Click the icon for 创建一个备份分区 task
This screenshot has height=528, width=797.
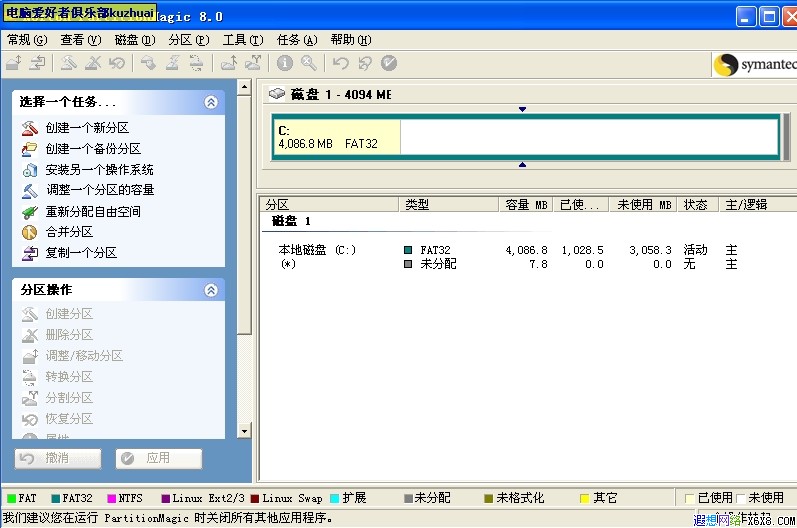(29, 148)
